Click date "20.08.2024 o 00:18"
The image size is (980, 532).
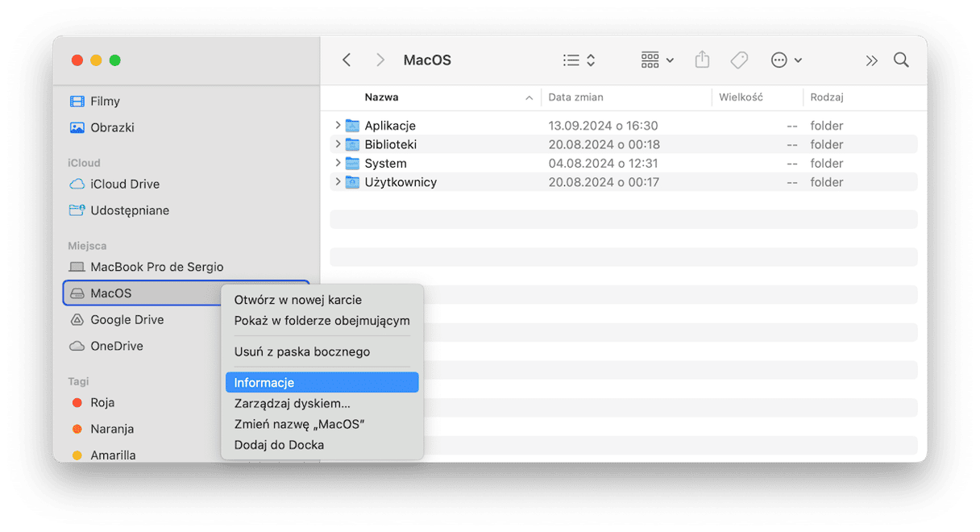point(604,144)
